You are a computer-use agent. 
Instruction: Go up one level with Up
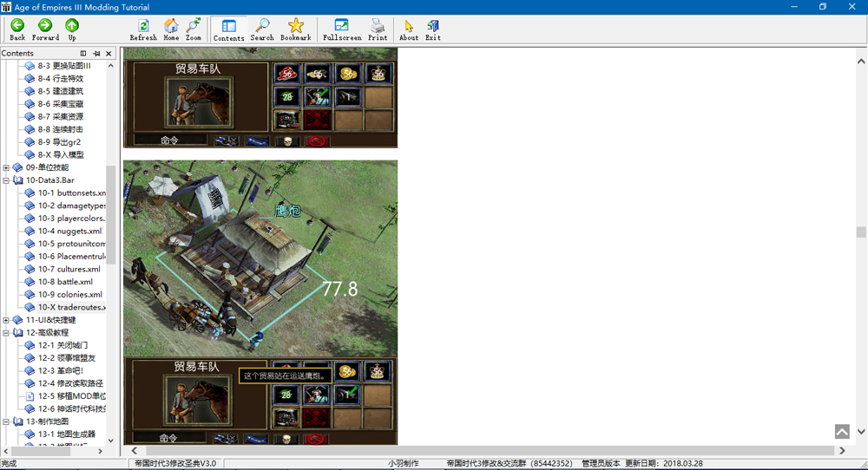tap(72, 29)
